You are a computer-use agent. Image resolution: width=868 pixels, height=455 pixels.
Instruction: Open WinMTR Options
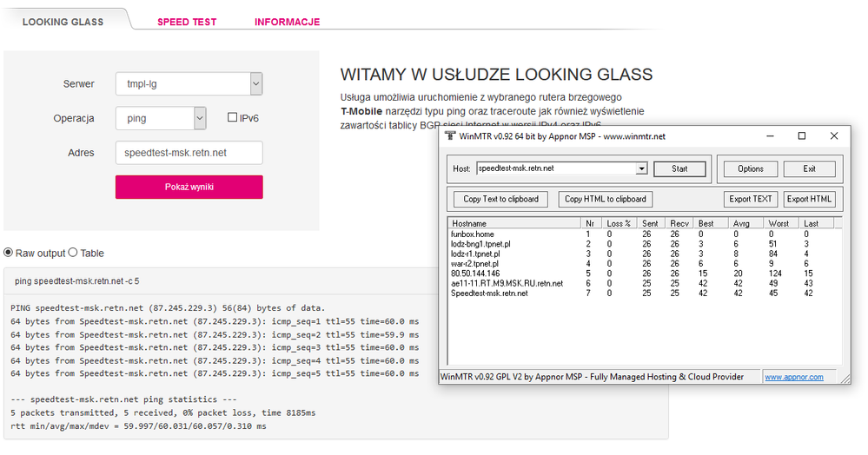pyautogui.click(x=750, y=169)
